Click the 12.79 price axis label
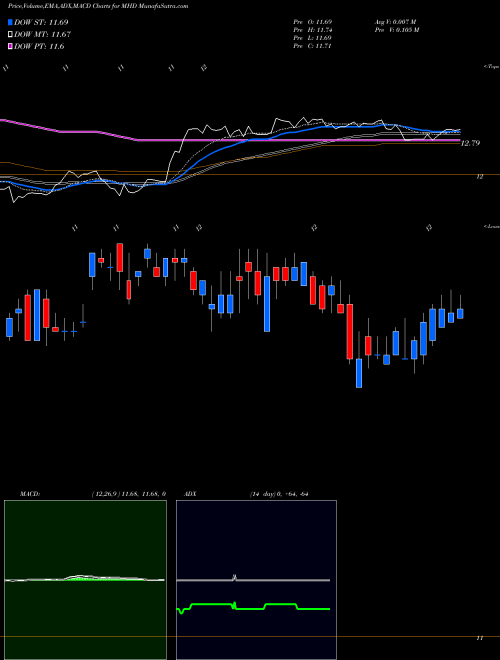 pyautogui.click(x=470, y=143)
